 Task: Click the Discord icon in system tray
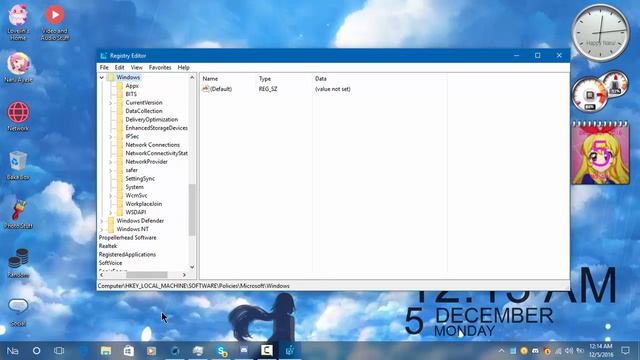click(x=535, y=351)
